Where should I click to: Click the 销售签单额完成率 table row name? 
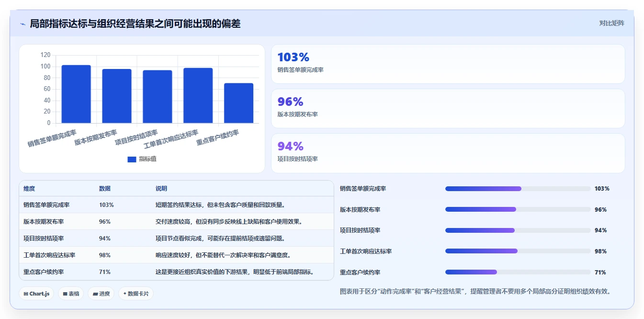point(46,205)
